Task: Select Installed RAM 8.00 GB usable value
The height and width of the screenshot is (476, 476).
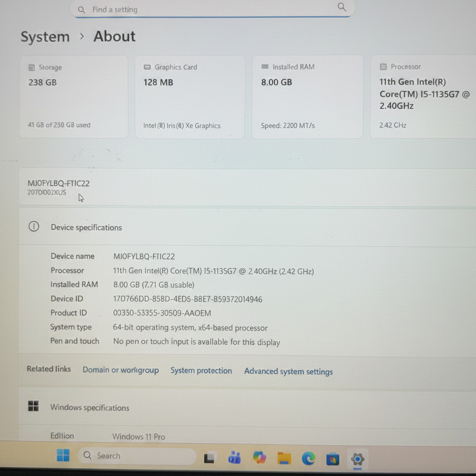Action: [154, 285]
